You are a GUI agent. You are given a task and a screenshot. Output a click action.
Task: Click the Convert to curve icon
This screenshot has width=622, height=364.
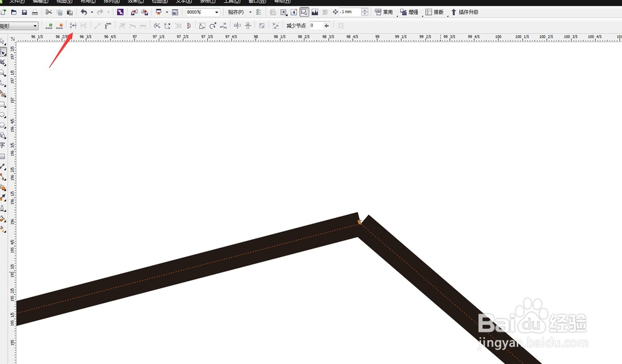(108, 25)
